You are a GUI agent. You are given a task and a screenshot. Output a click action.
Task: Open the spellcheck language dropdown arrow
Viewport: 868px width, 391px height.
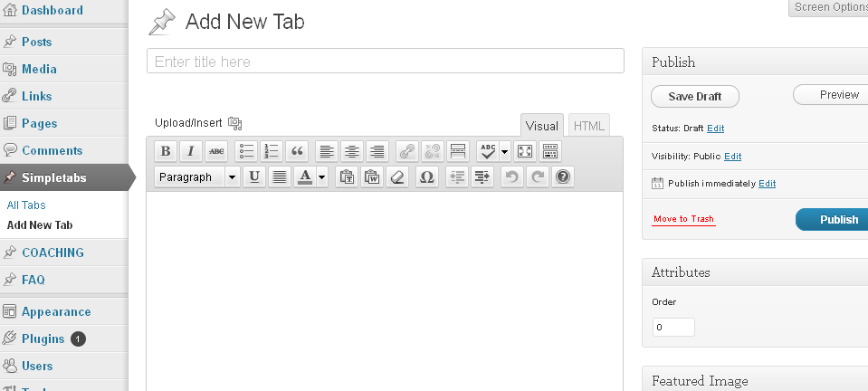(x=504, y=150)
